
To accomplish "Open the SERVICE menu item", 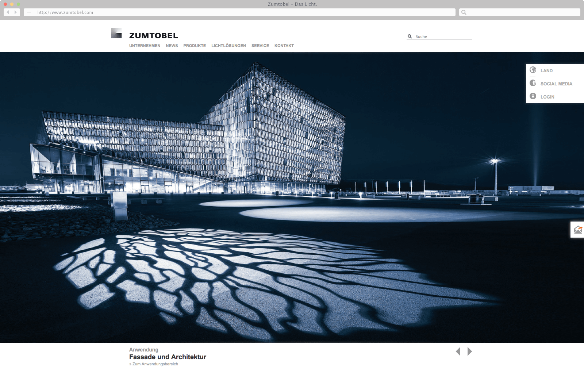I will pos(260,46).
